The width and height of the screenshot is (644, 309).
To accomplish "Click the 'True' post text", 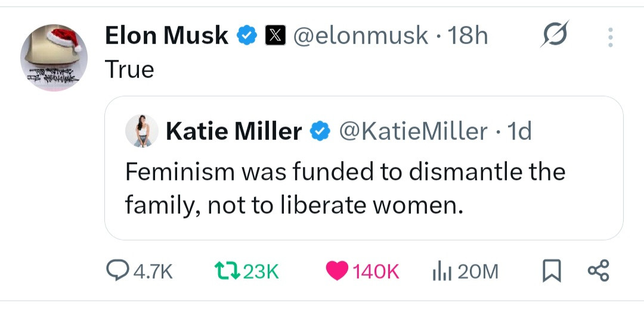I will pos(129,70).
